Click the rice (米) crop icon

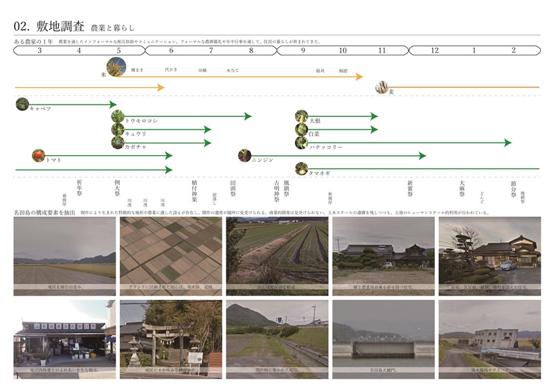[116, 66]
